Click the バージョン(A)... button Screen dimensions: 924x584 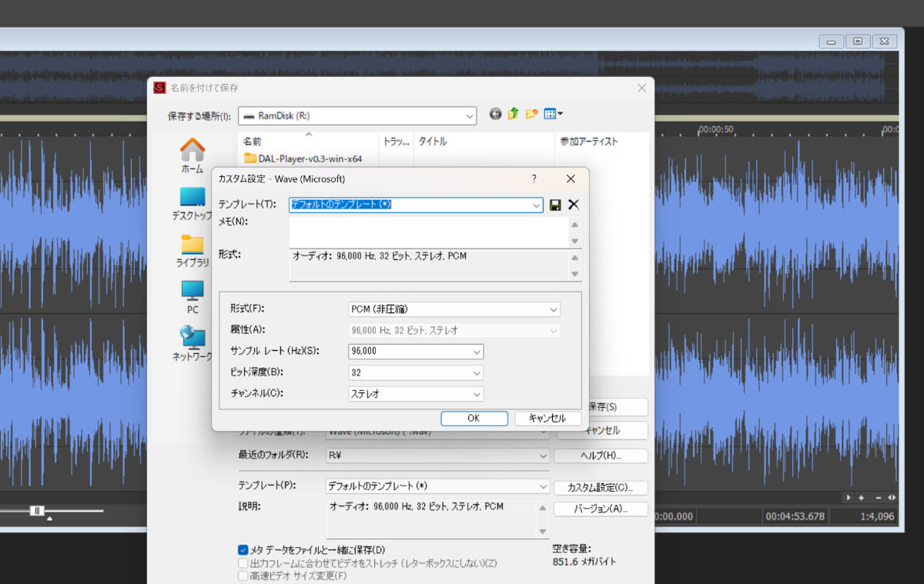601,509
